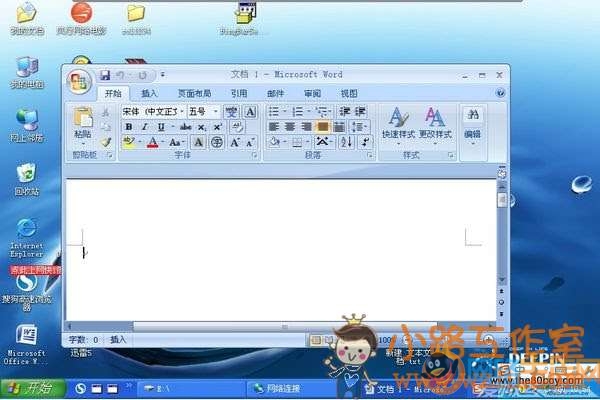Undo the last action in Word

click(120, 75)
